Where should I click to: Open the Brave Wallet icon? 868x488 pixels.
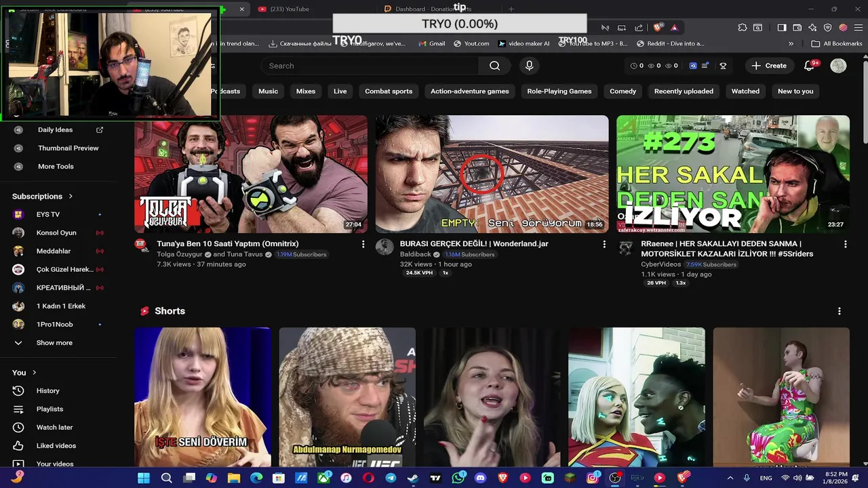[x=797, y=27]
